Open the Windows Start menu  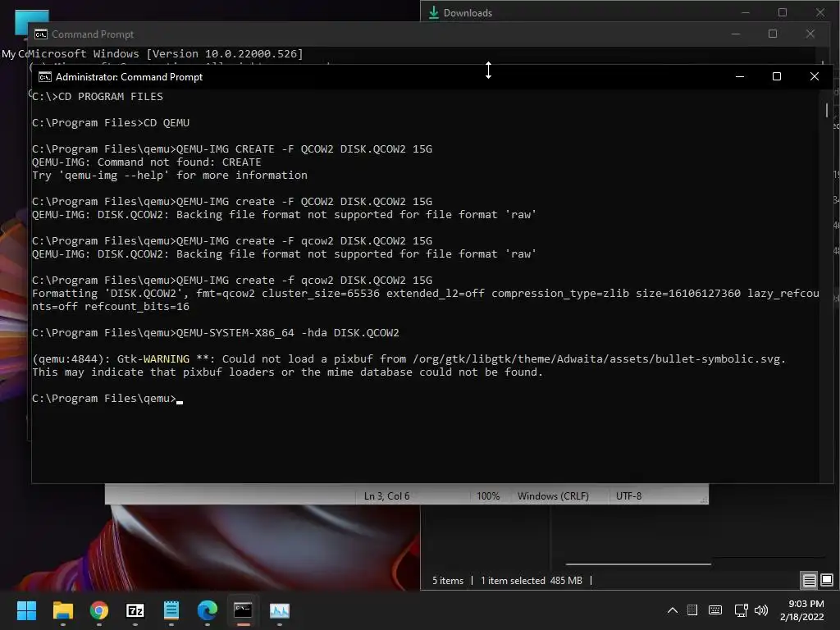tap(26, 610)
